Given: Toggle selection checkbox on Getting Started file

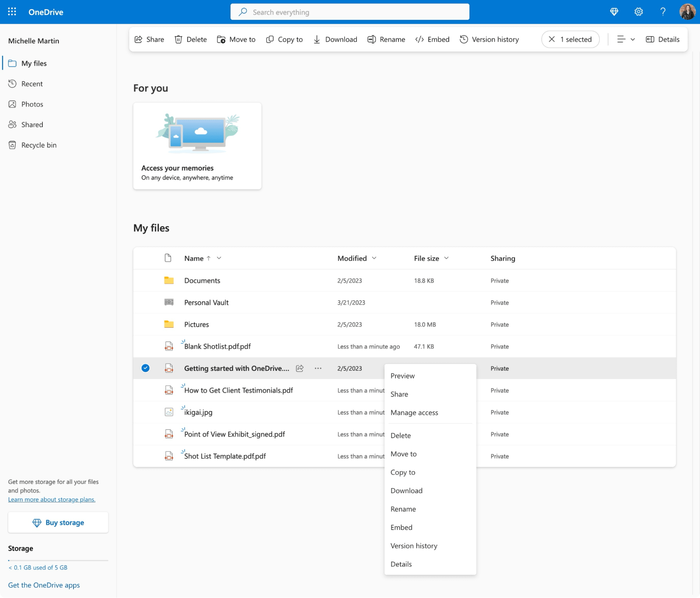Looking at the screenshot, I should [146, 368].
